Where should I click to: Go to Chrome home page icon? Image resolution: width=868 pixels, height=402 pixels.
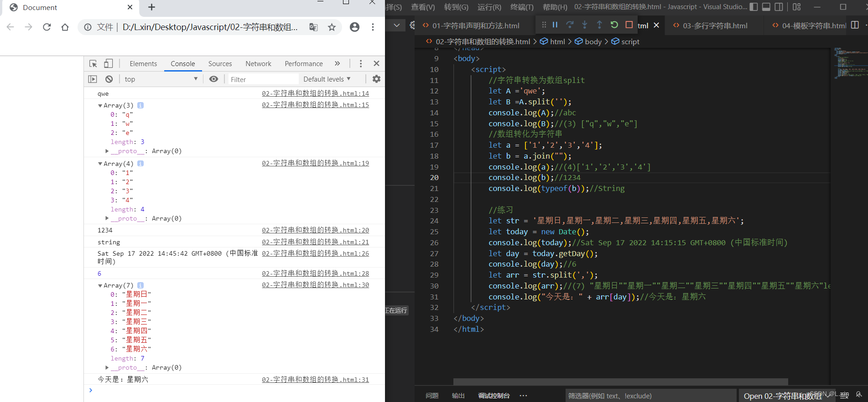coord(65,27)
